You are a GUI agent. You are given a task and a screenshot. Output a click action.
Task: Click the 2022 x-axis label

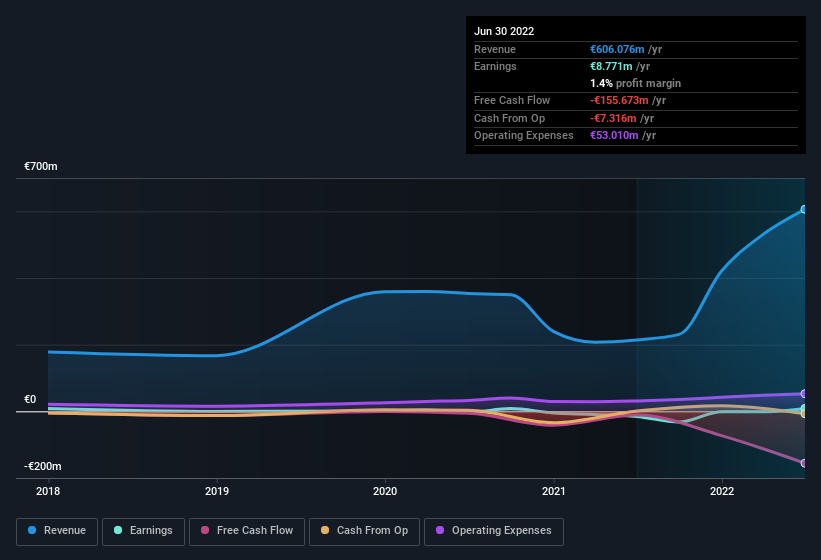(x=722, y=491)
